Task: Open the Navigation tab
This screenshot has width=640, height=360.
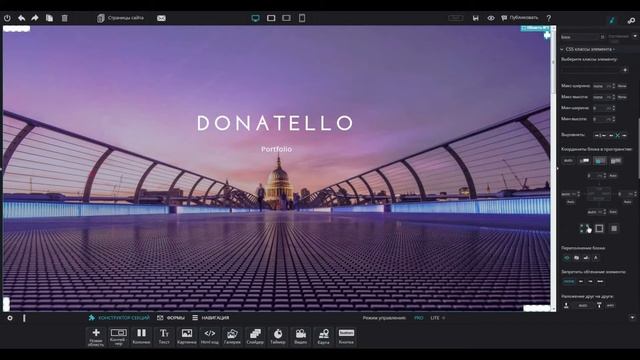Action: pos(211,318)
